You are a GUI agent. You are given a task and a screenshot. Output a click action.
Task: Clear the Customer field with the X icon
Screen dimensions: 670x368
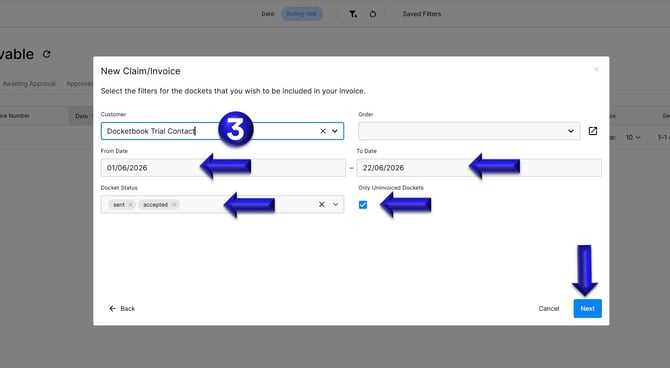pos(323,131)
